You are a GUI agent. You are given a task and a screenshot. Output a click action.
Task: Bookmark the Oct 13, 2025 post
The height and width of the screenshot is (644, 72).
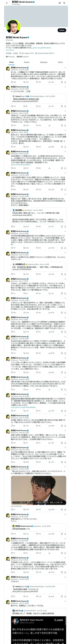point(62,82)
